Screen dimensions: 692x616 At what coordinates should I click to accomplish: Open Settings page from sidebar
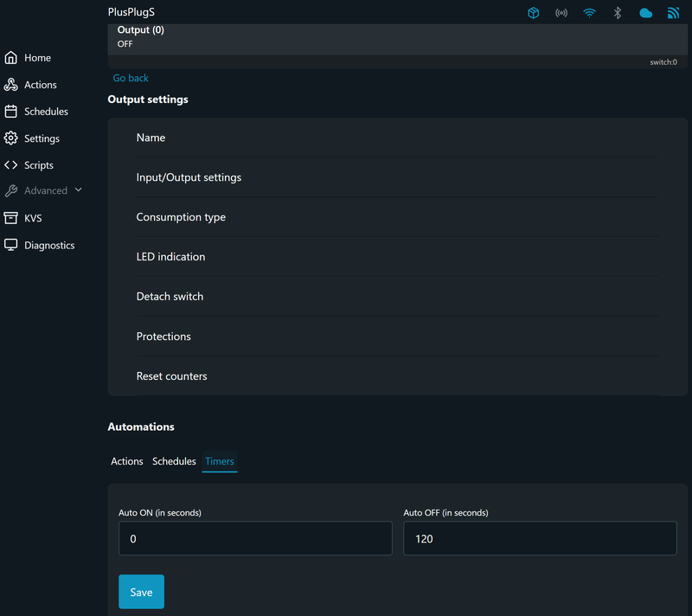pos(42,138)
